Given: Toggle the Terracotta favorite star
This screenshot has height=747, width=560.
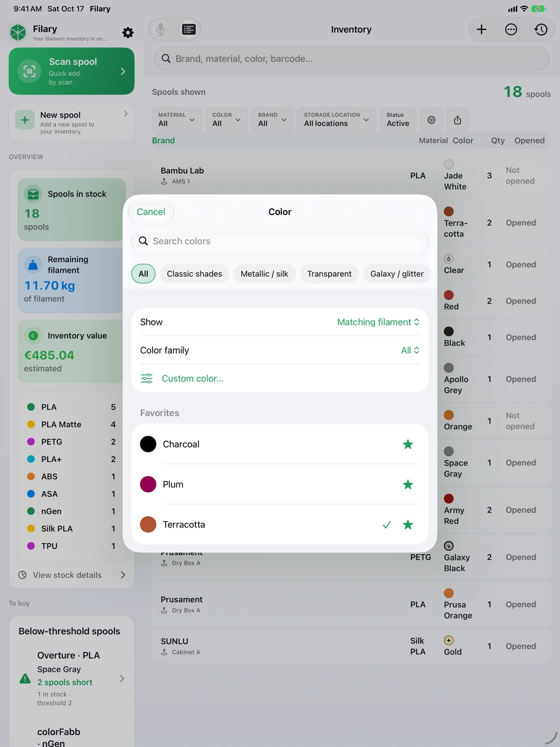Looking at the screenshot, I should point(408,525).
